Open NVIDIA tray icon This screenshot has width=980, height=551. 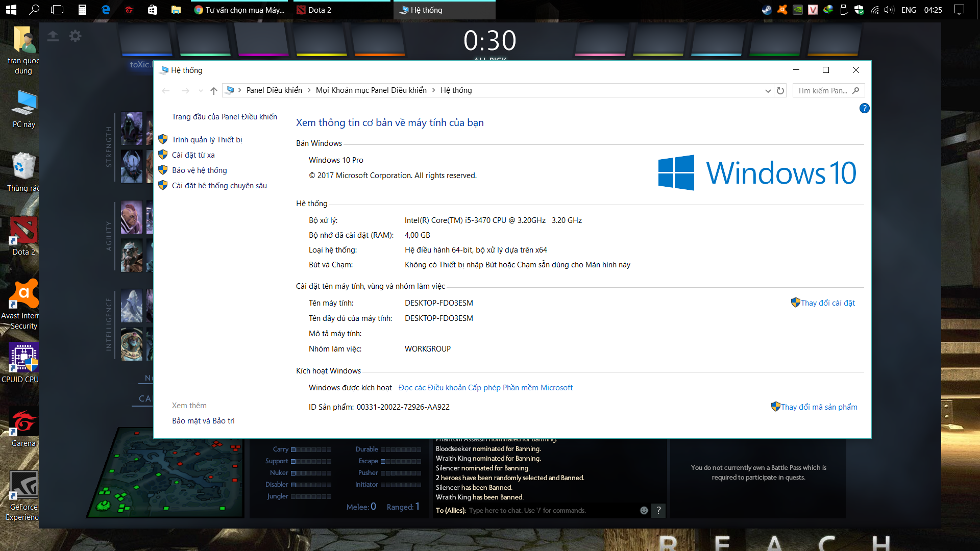797,10
